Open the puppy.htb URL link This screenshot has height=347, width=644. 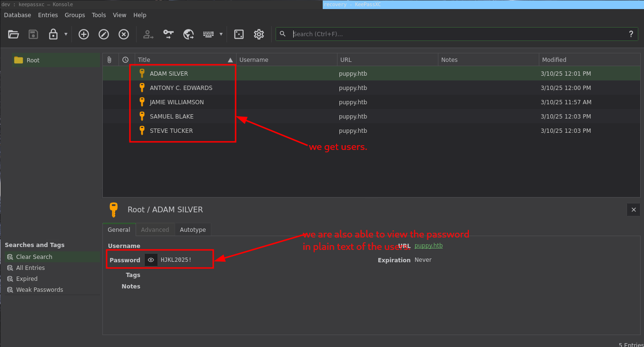tap(428, 246)
